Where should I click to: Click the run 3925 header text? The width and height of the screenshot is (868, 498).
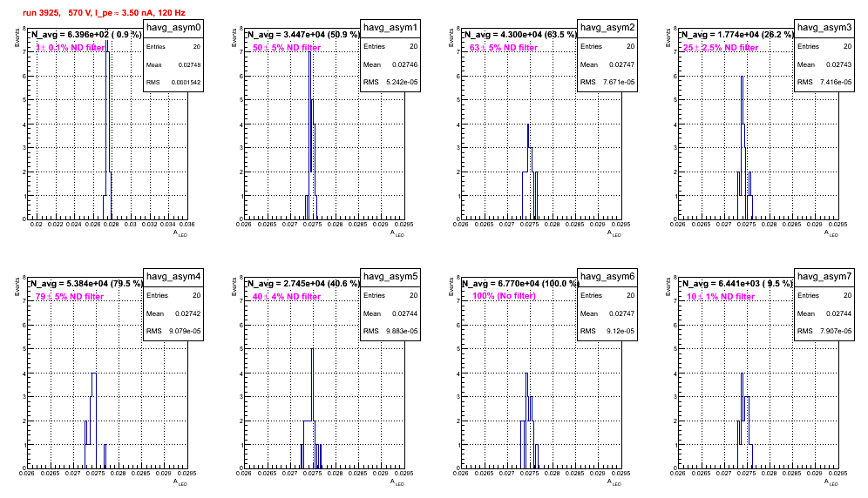pos(104,13)
